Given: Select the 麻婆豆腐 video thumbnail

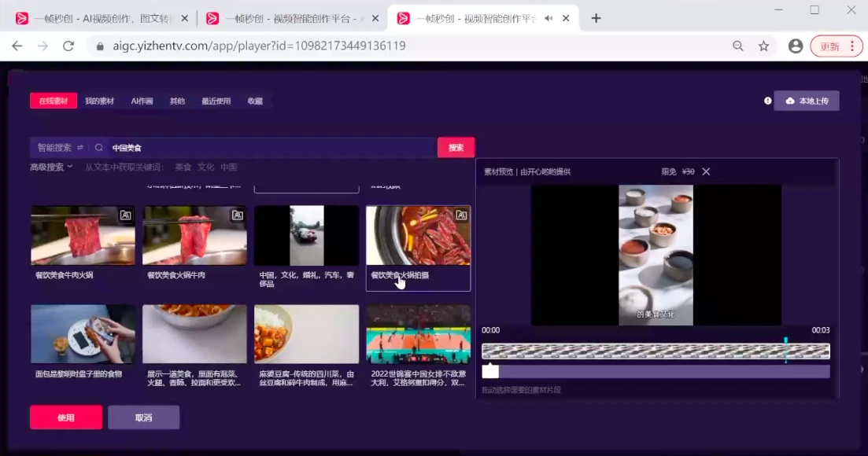Looking at the screenshot, I should click(306, 334).
